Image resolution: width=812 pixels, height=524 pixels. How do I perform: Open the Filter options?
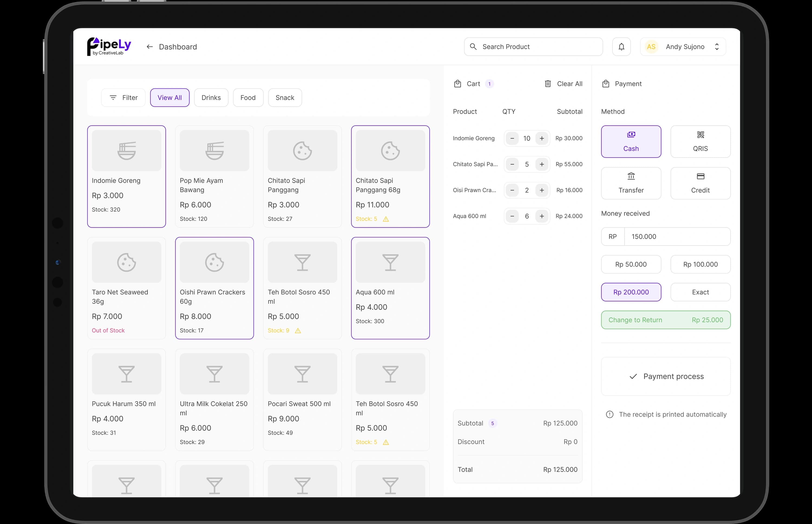(x=123, y=98)
